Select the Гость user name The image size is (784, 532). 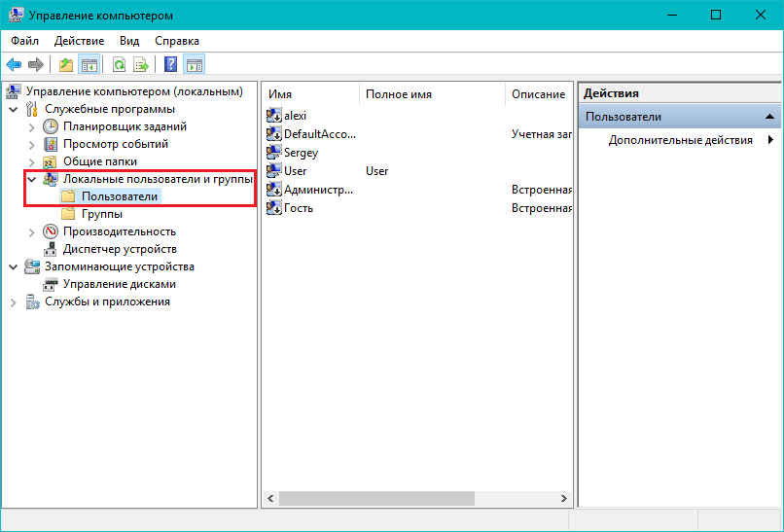(x=299, y=208)
